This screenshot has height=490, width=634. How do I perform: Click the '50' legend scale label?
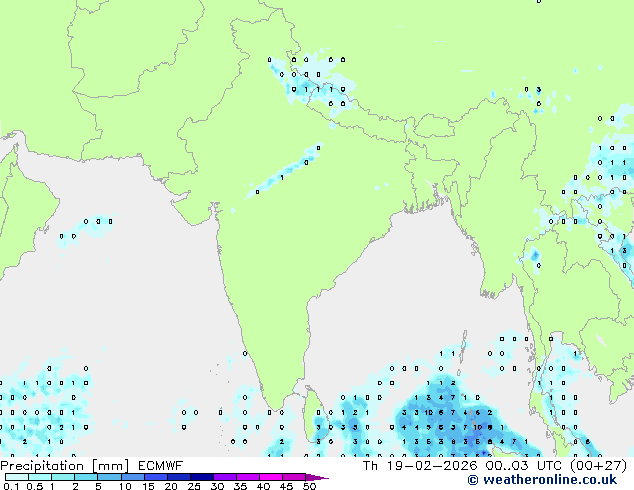309,486
